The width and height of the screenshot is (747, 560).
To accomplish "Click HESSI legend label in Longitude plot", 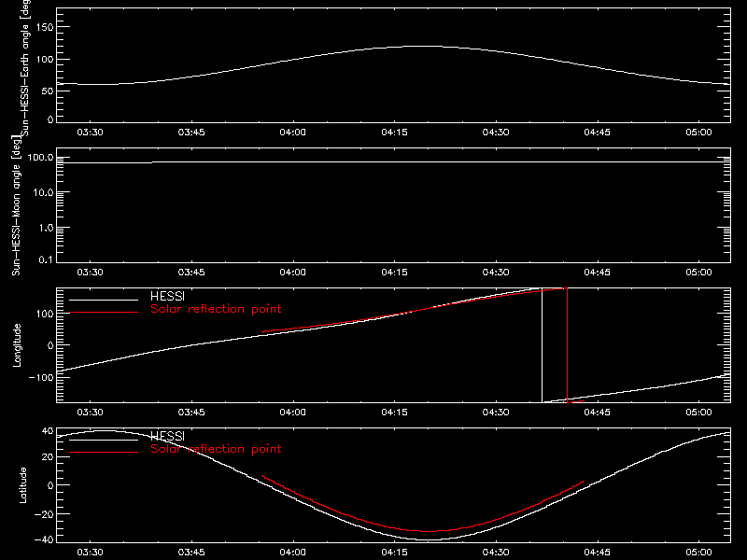I will click(167, 296).
